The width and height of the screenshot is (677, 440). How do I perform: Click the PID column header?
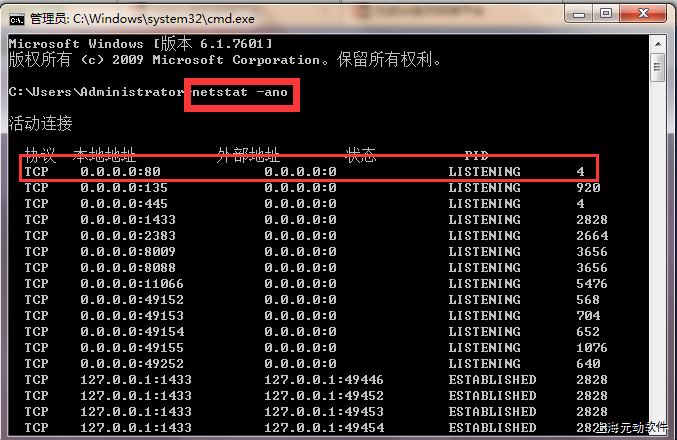pos(477,156)
